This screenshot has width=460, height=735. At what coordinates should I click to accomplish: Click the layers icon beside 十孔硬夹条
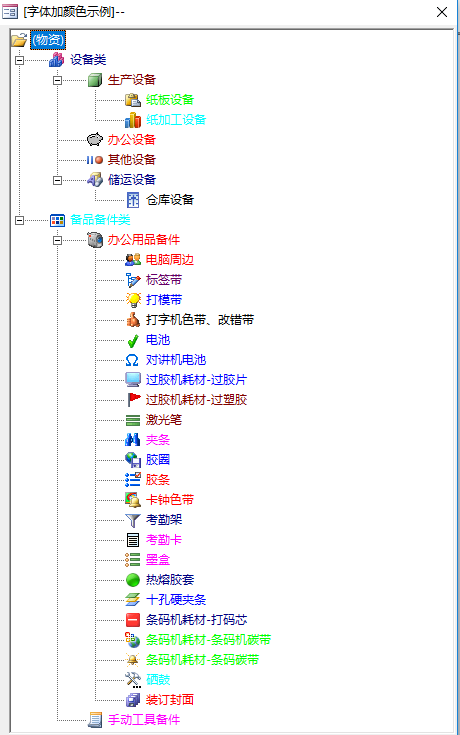[x=133, y=600]
